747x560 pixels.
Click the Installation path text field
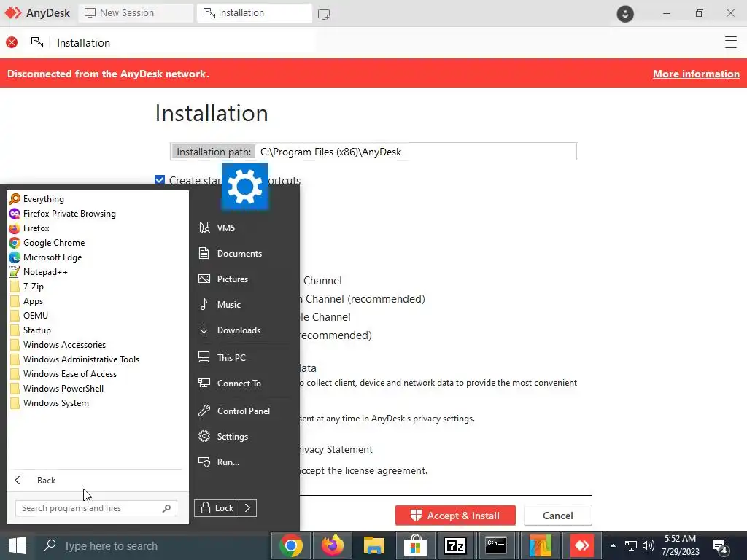pos(415,152)
